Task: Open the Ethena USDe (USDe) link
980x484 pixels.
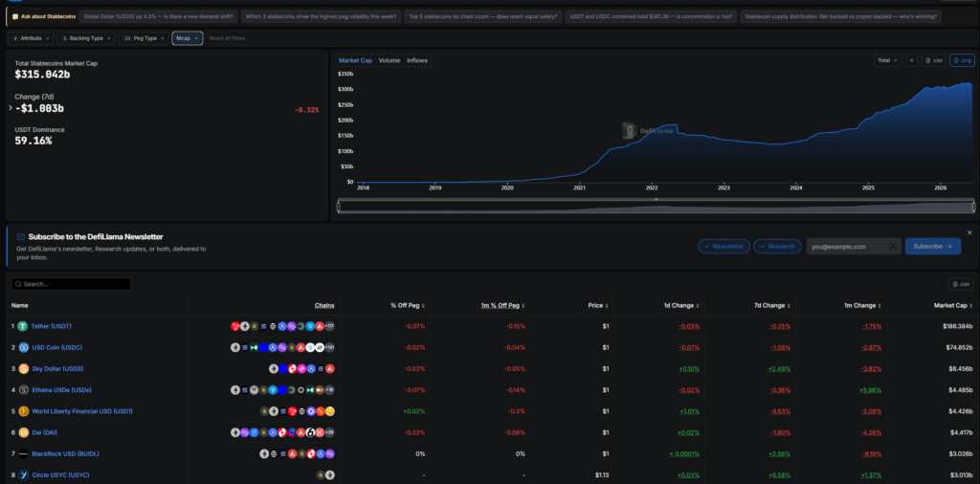Action: (x=62, y=389)
